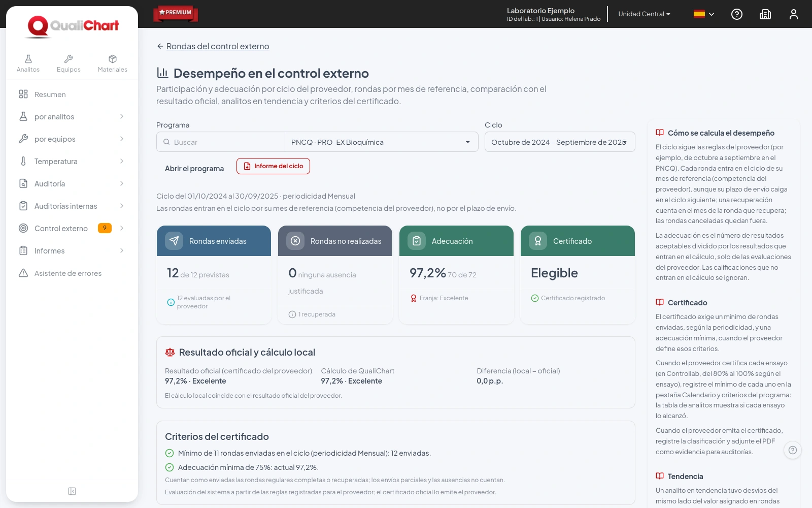Screen dimensions: 812x508
Task: Click the Rondas no realizadas X-circle icon
Action: tap(295, 241)
